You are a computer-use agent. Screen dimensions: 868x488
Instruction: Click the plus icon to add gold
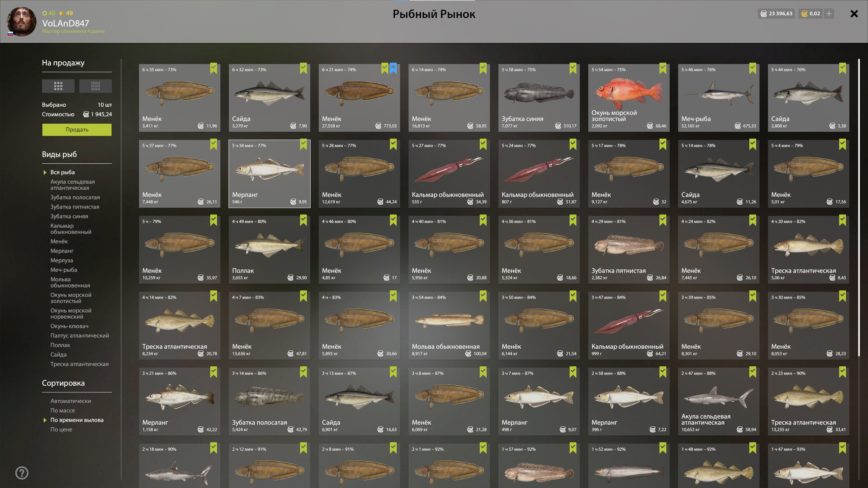click(829, 14)
